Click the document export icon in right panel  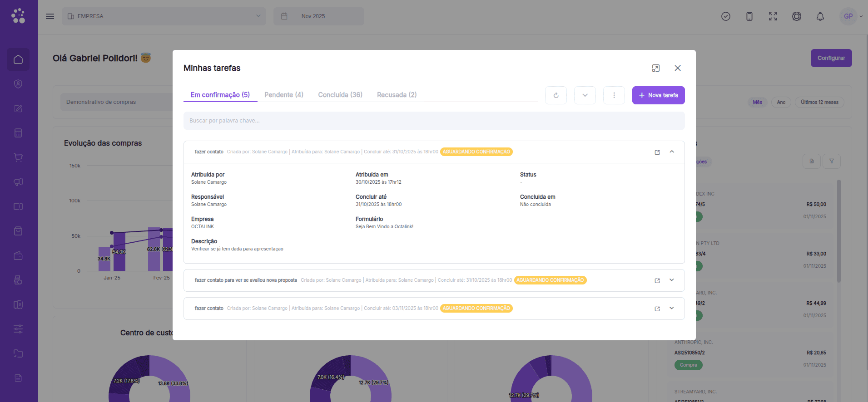pyautogui.click(x=812, y=161)
